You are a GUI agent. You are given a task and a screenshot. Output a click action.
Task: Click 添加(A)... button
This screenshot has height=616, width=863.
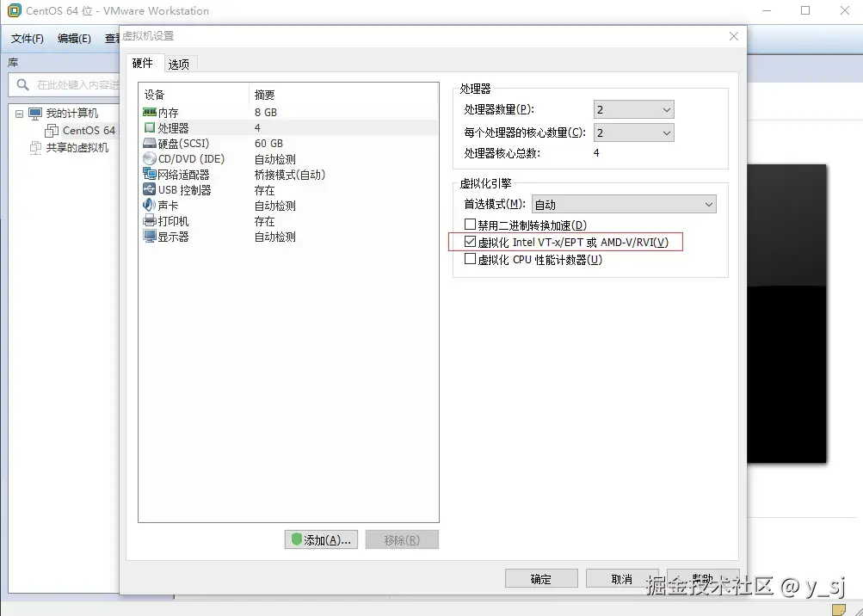[x=322, y=540]
